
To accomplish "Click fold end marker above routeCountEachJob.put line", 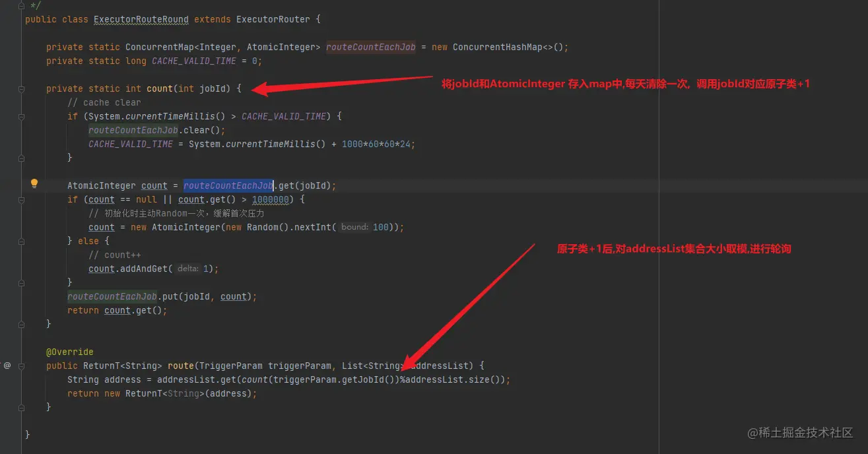I will (x=22, y=282).
